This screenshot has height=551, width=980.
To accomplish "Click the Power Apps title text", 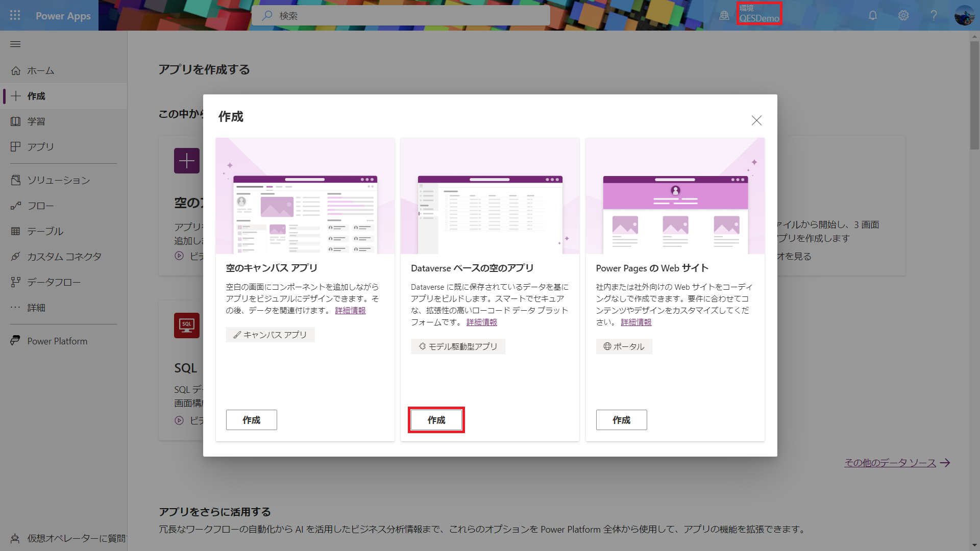I will pos(63,16).
